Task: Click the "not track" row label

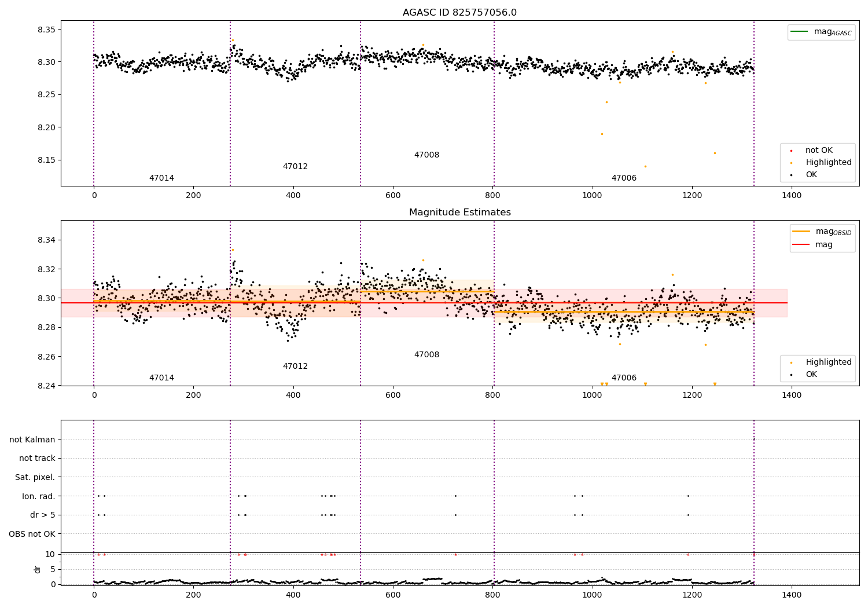Action: coord(37,459)
